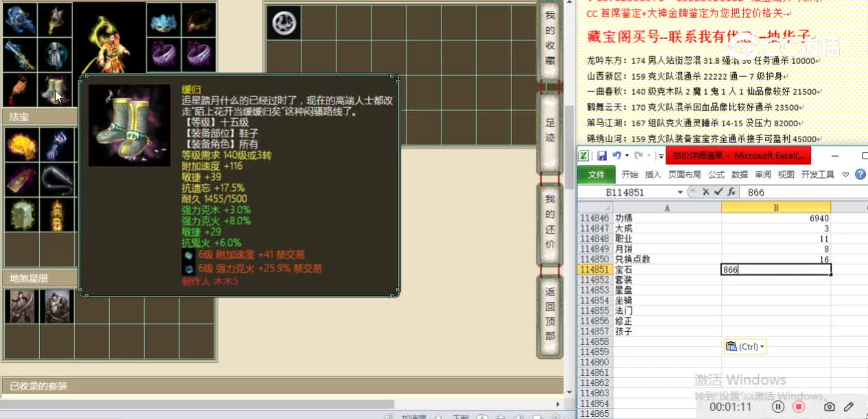Image resolution: width=868 pixels, height=419 pixels.
Task: Switch to the 开始 ribbon tab
Action: pyautogui.click(x=630, y=174)
